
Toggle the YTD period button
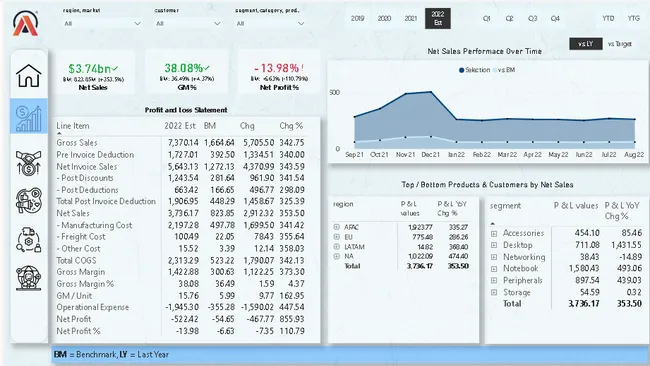point(608,18)
